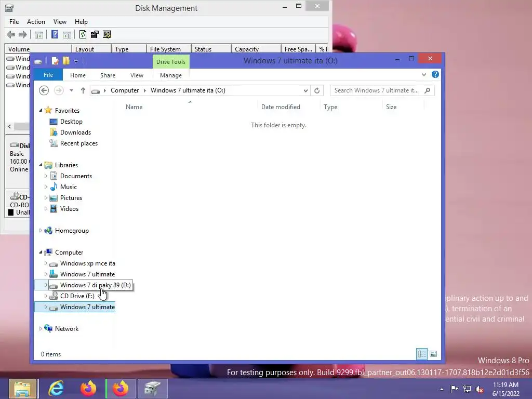Click the Volume column header in Disk Management
Image resolution: width=532 pixels, height=399 pixels.
38,49
